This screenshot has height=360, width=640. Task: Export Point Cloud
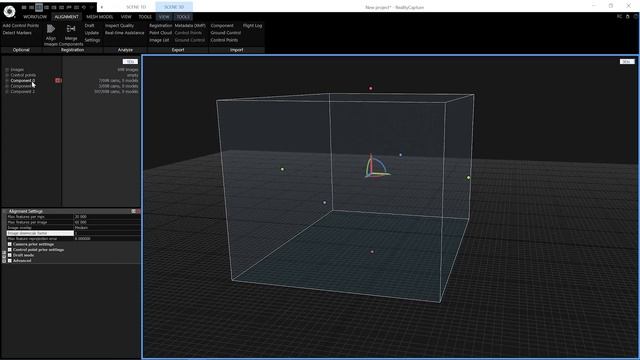coord(160,33)
